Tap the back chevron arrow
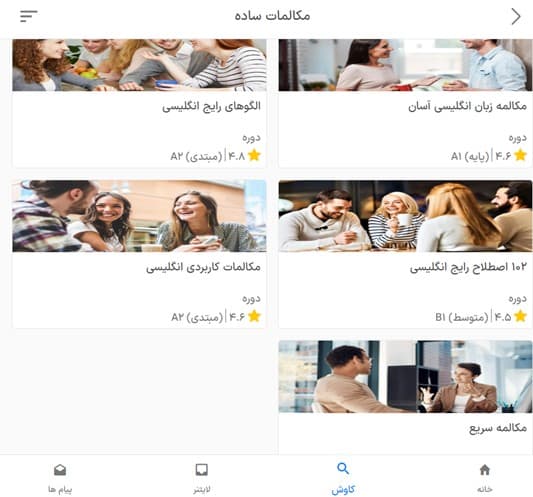This screenshot has width=533, height=497. (516, 16)
